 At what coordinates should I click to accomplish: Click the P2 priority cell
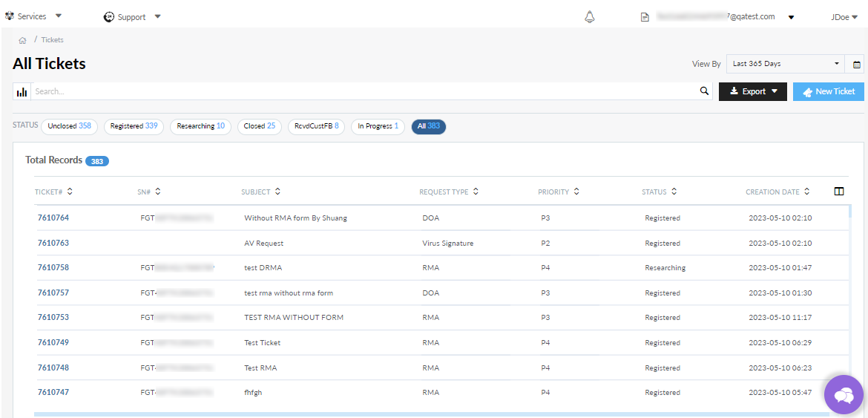(545, 243)
